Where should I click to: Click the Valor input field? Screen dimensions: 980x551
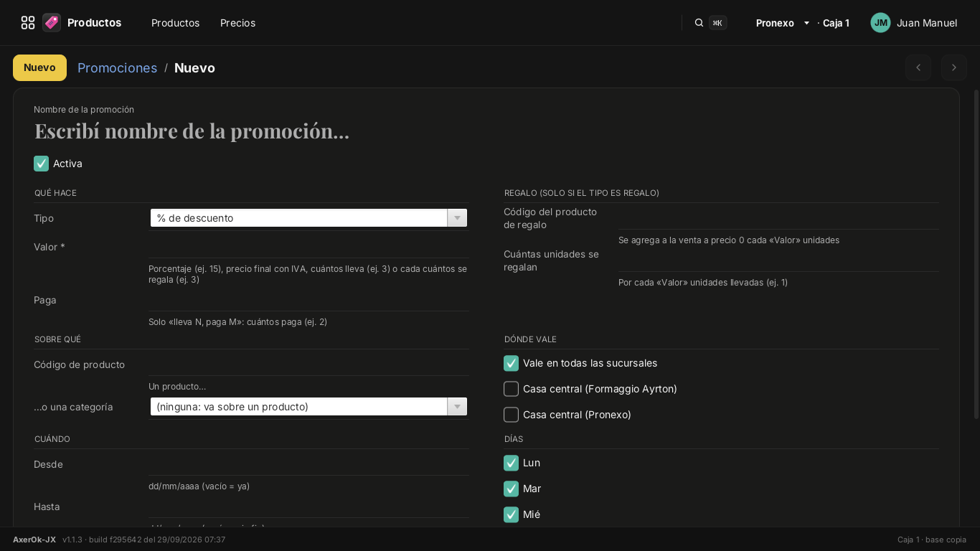(x=308, y=247)
